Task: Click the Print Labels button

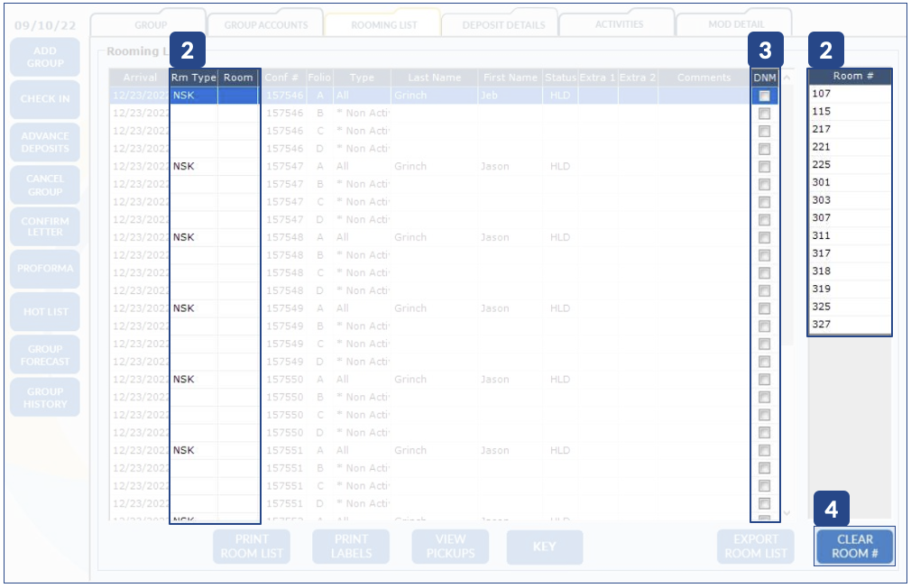Action: coord(351,547)
